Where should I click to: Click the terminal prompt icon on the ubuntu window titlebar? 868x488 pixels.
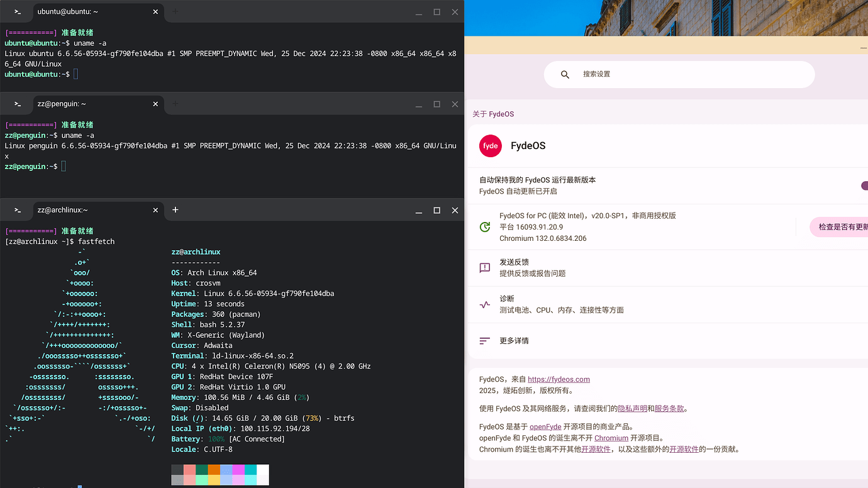(16, 11)
